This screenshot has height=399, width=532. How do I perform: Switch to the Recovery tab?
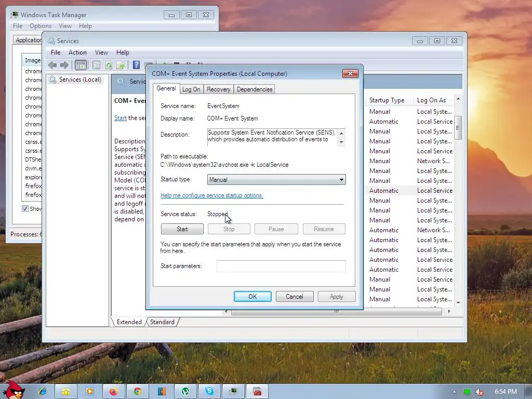click(x=219, y=89)
